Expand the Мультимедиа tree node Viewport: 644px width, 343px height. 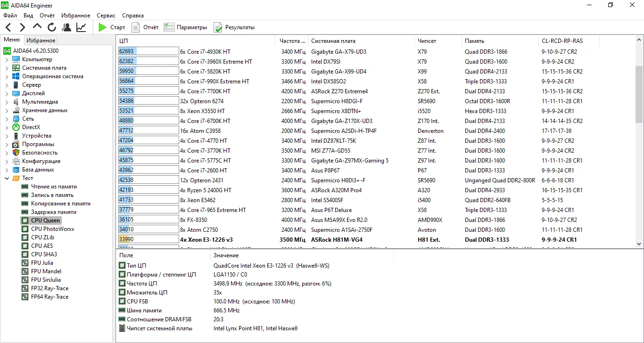coord(7,102)
